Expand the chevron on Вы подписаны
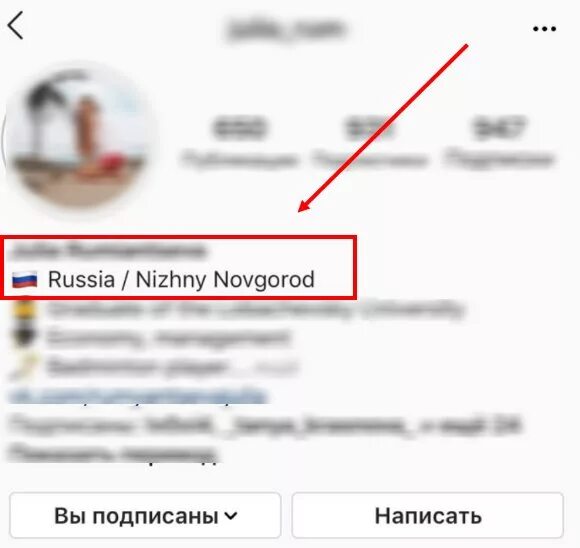580x548 pixels. (231, 515)
